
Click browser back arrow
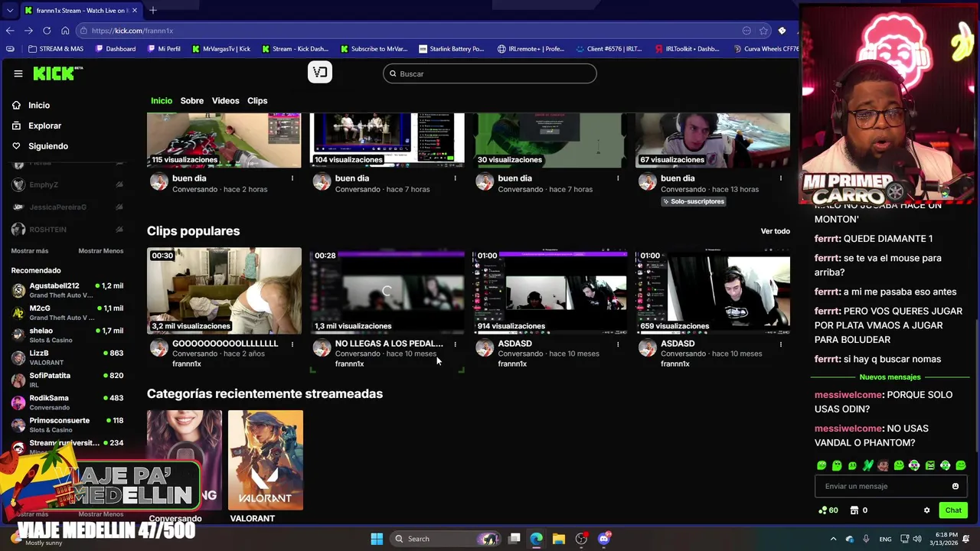coord(9,31)
